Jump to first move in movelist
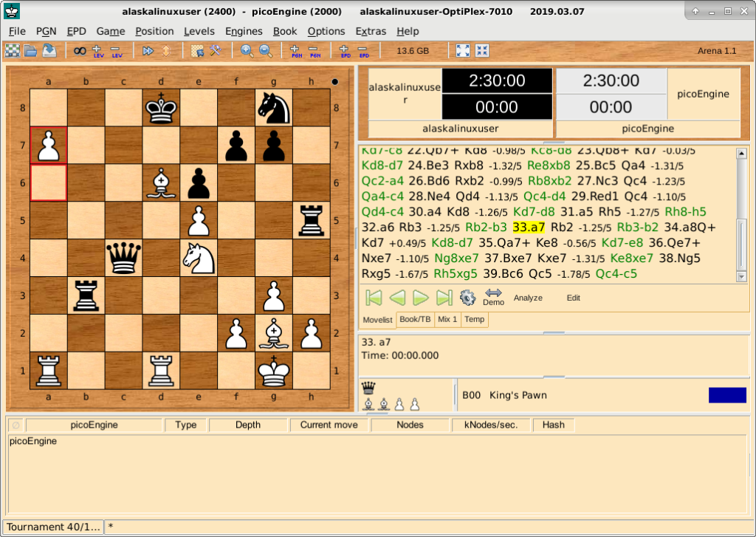 coord(374,298)
